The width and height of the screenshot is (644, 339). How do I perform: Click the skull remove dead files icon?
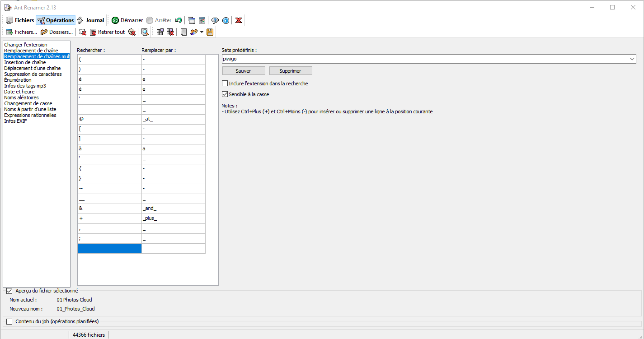pos(132,32)
